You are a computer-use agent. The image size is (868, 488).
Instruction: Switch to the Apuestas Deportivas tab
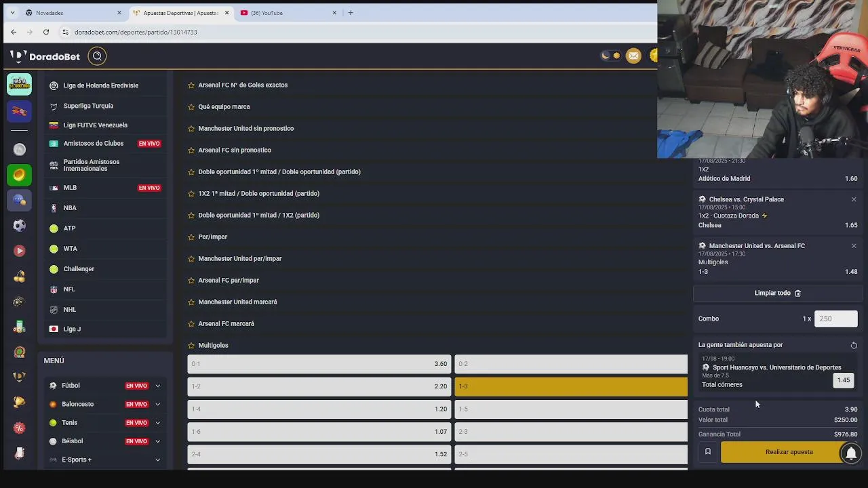coord(180,13)
